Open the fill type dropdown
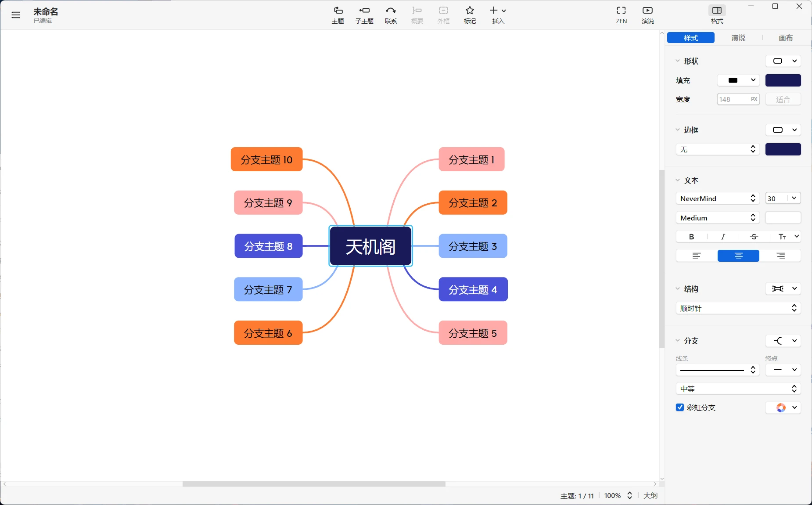 pyautogui.click(x=739, y=80)
